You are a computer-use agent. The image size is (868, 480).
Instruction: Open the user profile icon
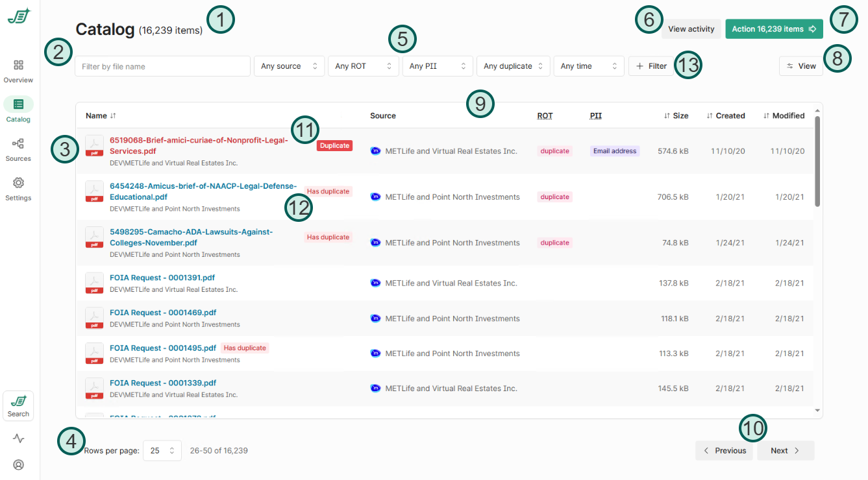tap(18, 464)
